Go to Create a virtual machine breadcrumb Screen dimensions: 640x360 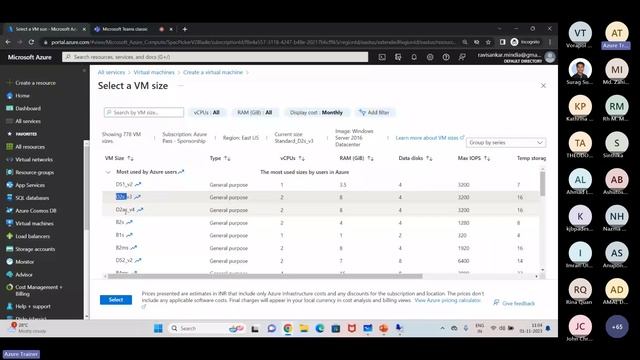[213, 72]
